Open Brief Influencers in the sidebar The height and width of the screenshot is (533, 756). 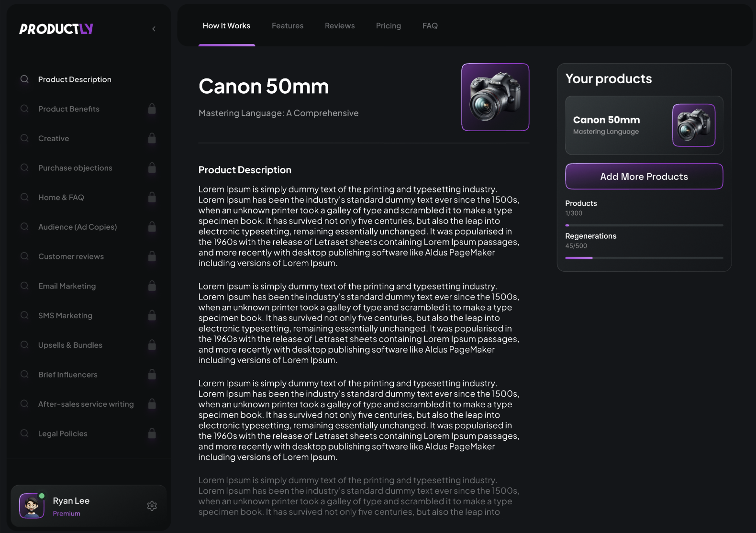point(68,375)
